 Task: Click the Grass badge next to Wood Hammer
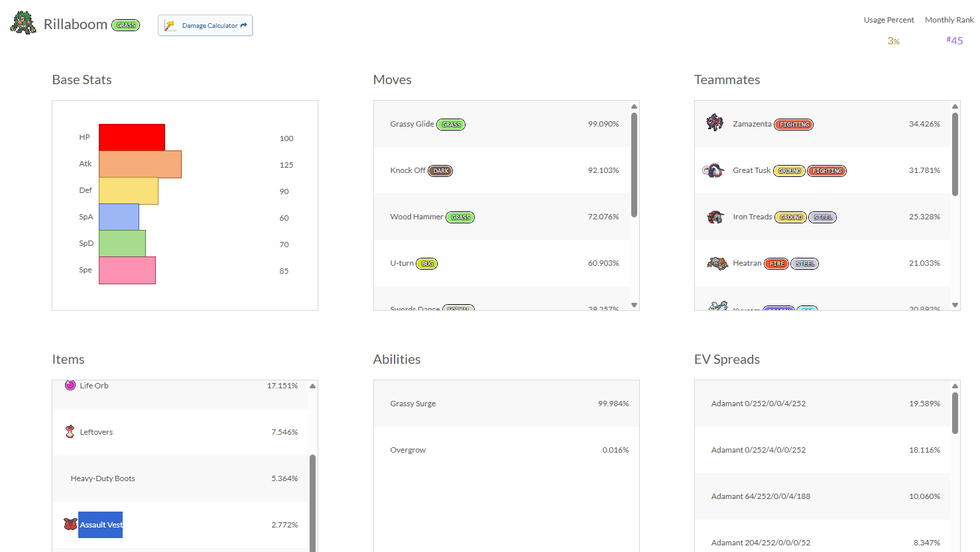pyautogui.click(x=460, y=217)
